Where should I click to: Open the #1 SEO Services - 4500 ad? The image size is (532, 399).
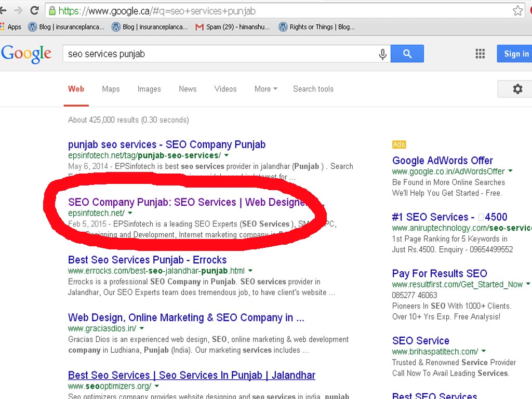(449, 217)
